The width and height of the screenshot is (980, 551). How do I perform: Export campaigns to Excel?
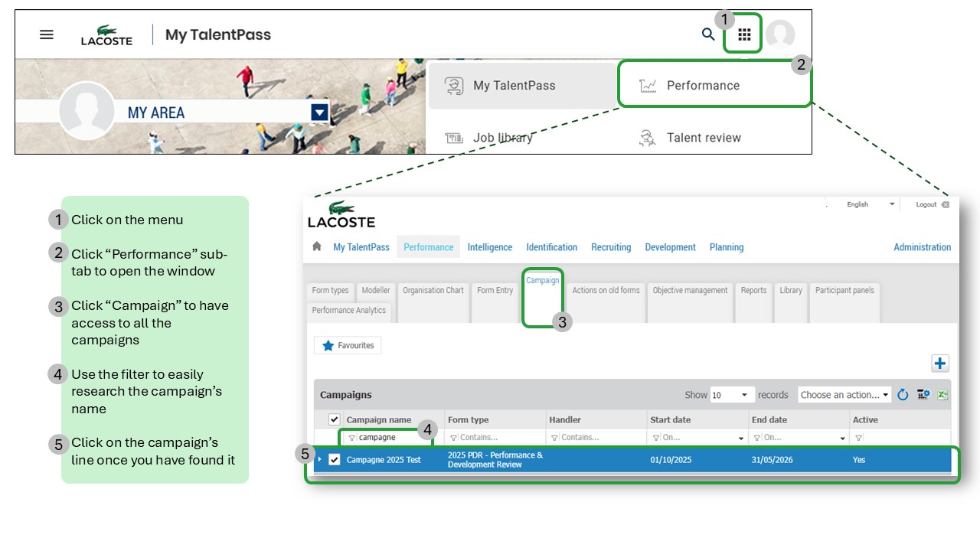coord(943,395)
